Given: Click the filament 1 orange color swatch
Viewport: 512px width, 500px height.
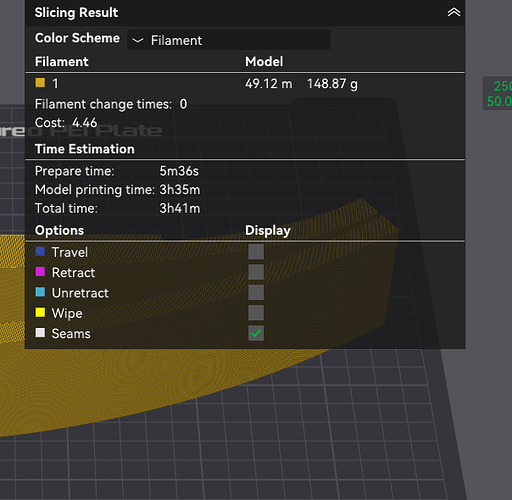Looking at the screenshot, I should click(x=40, y=83).
